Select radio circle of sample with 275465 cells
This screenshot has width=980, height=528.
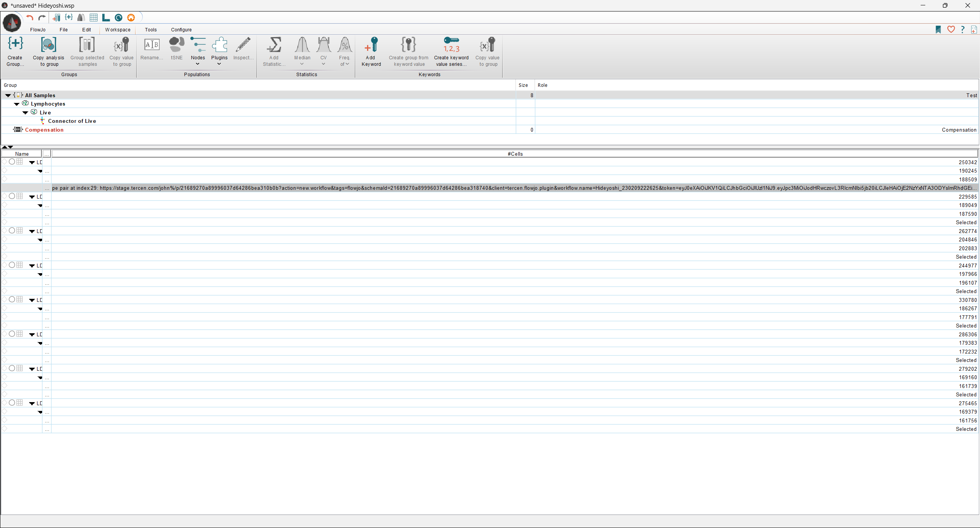click(12, 403)
